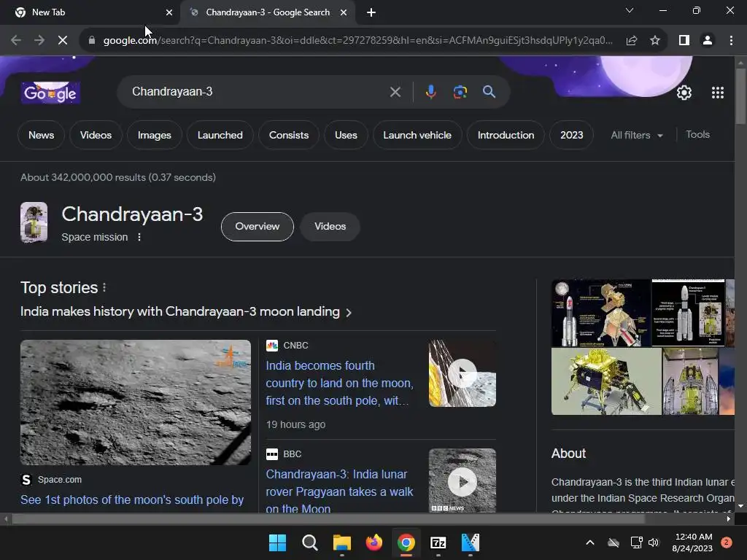Screen dimensions: 747x560
Task: Open Google quick settings gear
Action: point(684,93)
